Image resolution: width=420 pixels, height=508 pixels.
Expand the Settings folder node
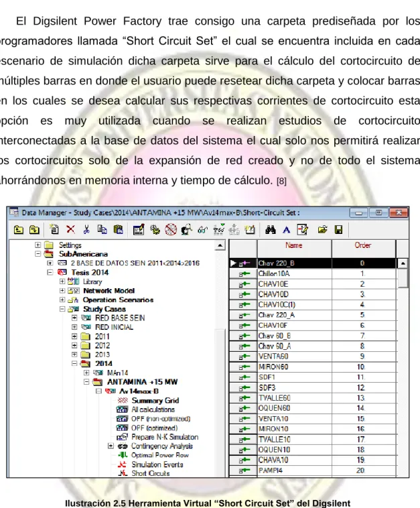click(38, 245)
